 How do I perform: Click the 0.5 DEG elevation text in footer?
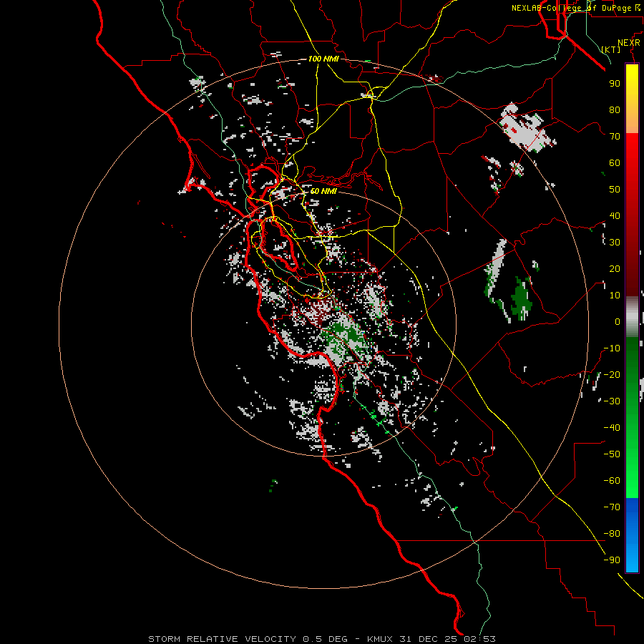click(x=325, y=639)
